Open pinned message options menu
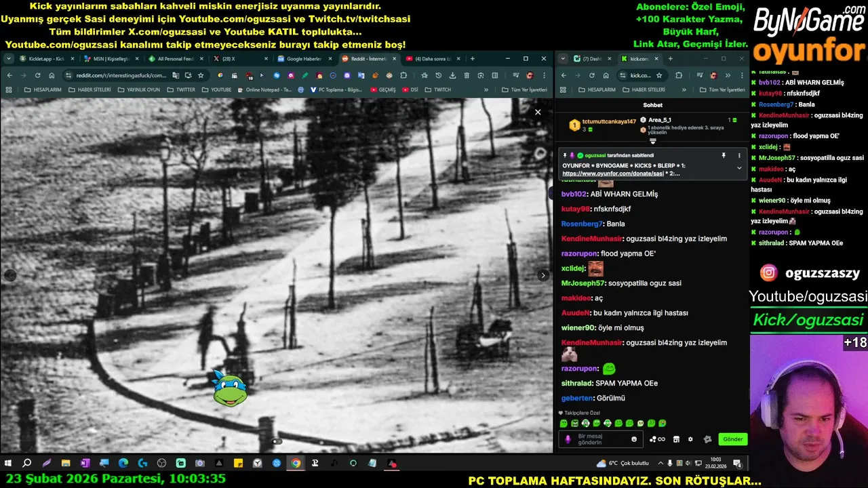This screenshot has height=488, width=868. tap(739, 156)
